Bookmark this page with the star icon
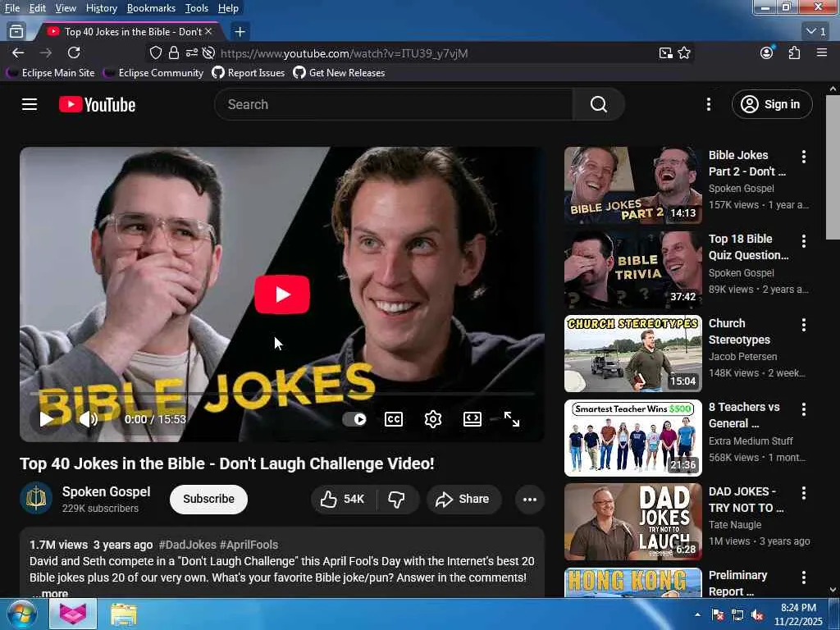The height and width of the screenshot is (630, 840). click(684, 52)
